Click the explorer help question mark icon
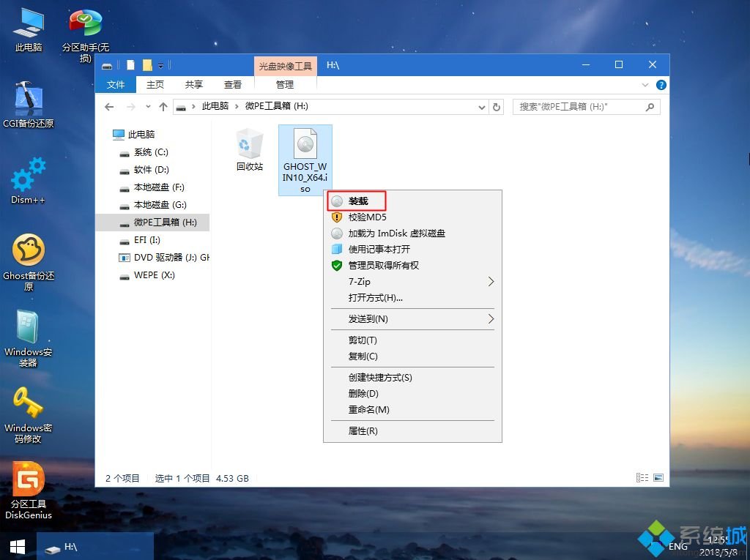 click(x=661, y=85)
